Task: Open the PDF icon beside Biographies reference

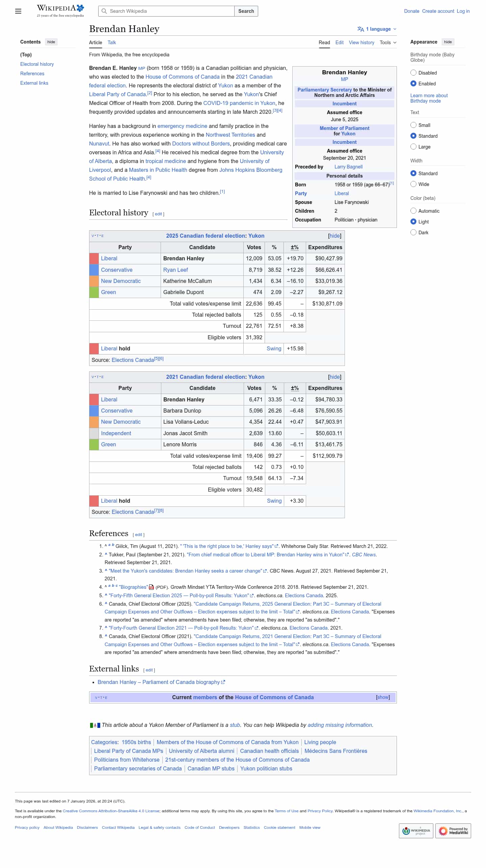Action: 152,587
